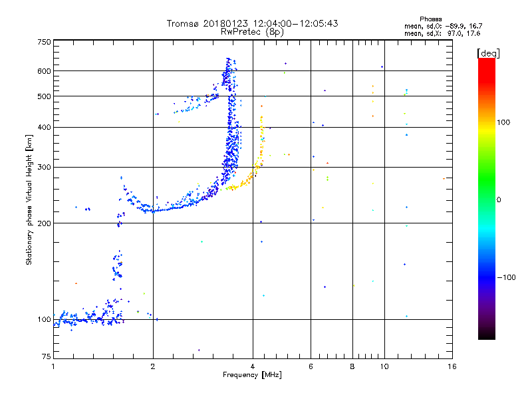Image resolution: width=532 pixels, height=399 pixels.
Task: Click the colorbar tick label '-100'
Action: (x=506, y=277)
